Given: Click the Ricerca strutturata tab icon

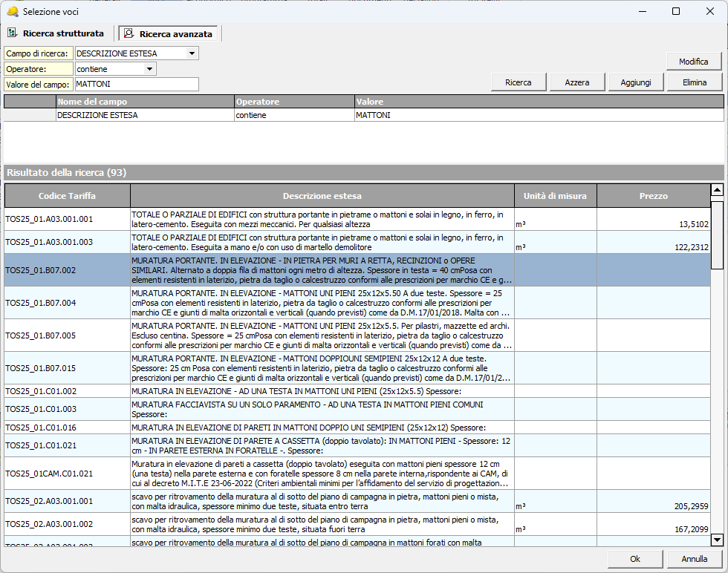Looking at the screenshot, I should coord(13,33).
